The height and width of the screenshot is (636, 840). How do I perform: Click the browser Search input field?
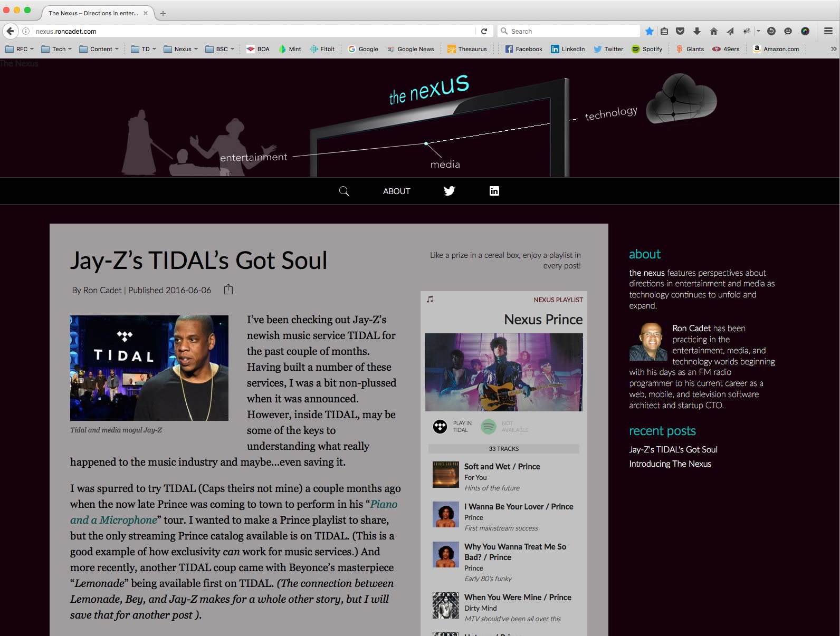(569, 31)
